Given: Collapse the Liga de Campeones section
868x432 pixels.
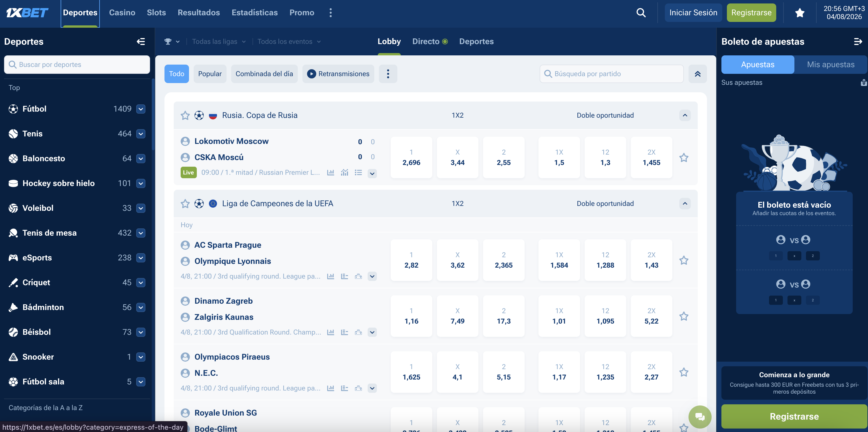Looking at the screenshot, I should (685, 203).
